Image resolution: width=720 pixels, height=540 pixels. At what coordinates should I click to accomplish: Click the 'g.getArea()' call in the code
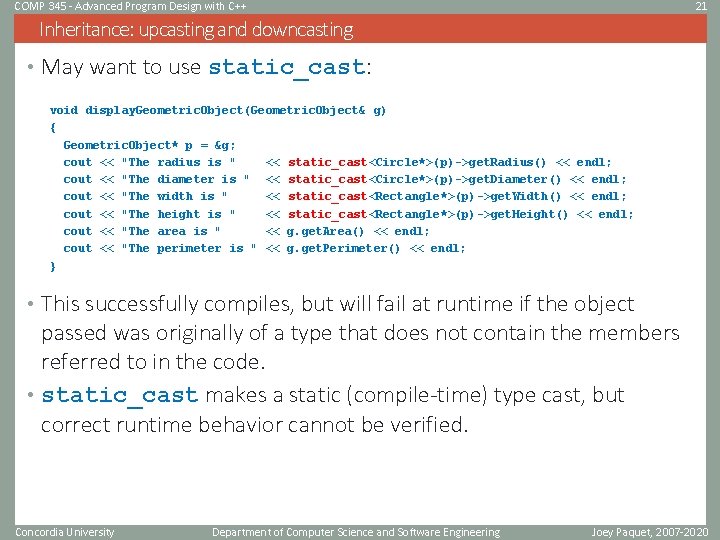click(x=325, y=231)
